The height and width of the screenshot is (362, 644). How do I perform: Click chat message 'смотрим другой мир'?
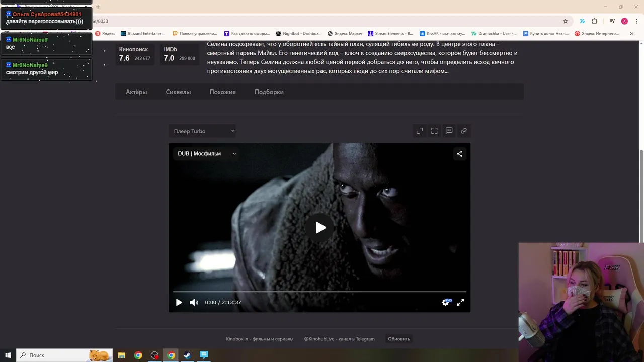(32, 72)
